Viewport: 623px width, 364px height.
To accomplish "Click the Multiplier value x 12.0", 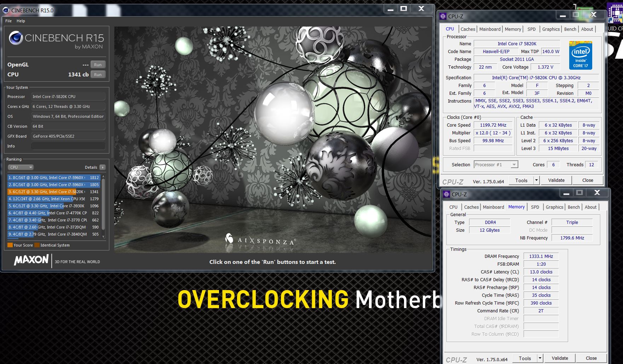I will 493,133.
